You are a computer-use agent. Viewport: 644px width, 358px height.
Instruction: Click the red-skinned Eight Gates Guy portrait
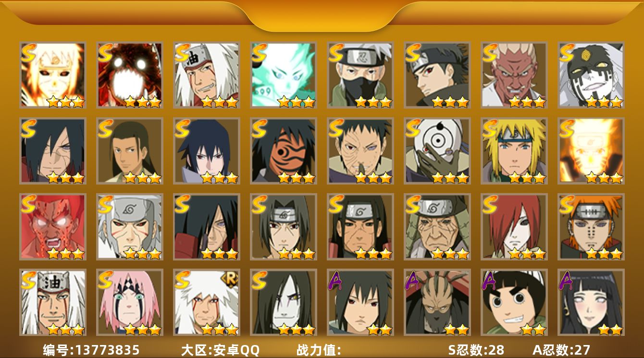tap(53, 227)
